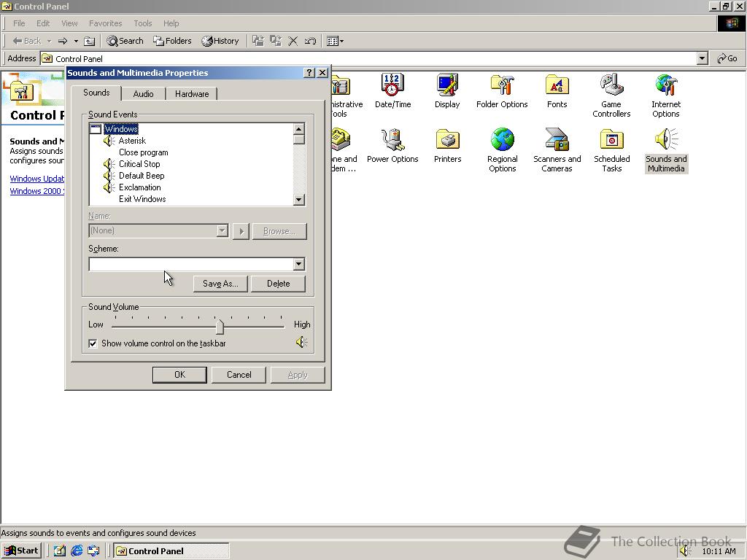Open the Scanners and Cameras icon
This screenshot has width=747, height=560.
(x=557, y=141)
